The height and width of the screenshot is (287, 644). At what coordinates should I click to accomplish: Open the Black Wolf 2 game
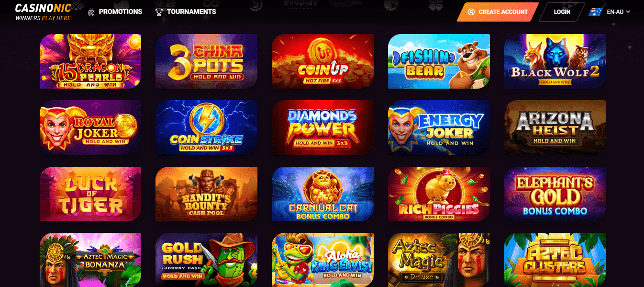[x=555, y=61]
